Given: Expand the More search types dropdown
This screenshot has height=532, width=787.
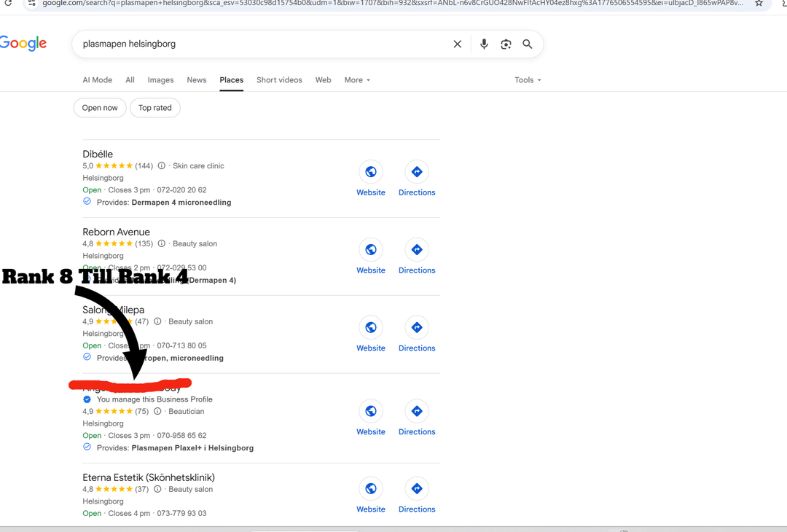Looking at the screenshot, I should pos(357,80).
